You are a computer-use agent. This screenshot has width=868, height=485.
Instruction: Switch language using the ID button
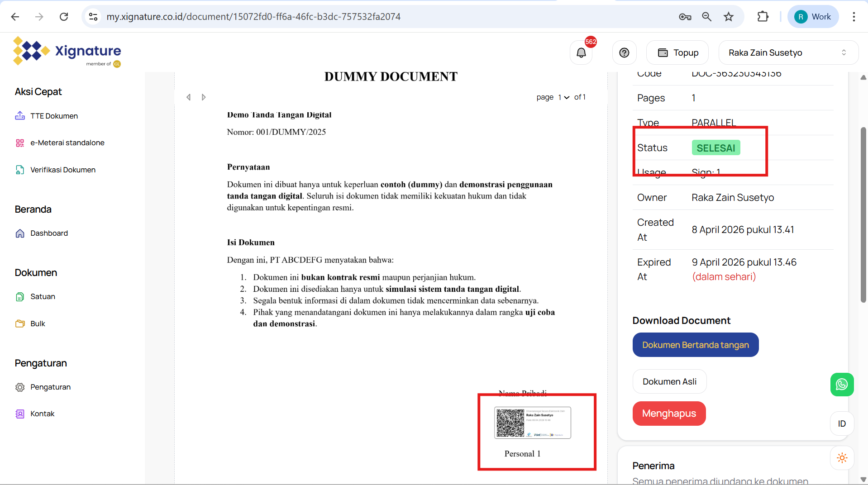842,423
